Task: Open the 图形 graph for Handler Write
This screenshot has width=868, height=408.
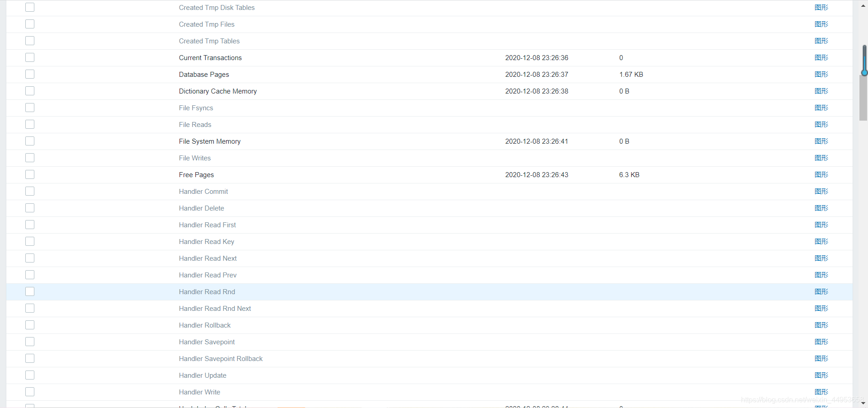Action: (821, 392)
